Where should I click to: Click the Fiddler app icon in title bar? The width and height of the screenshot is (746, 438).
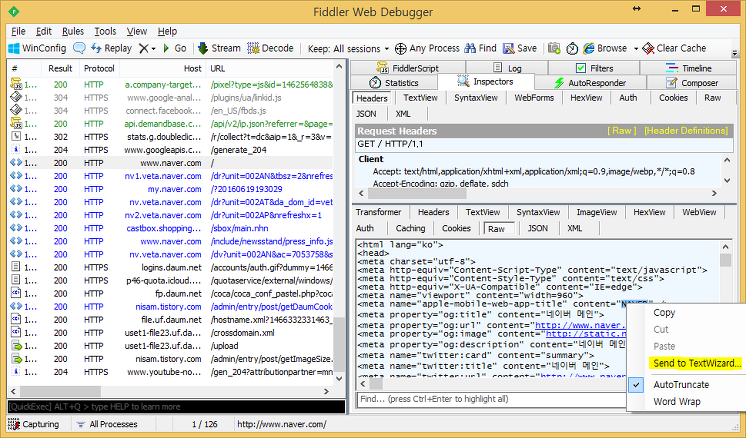pos(14,11)
